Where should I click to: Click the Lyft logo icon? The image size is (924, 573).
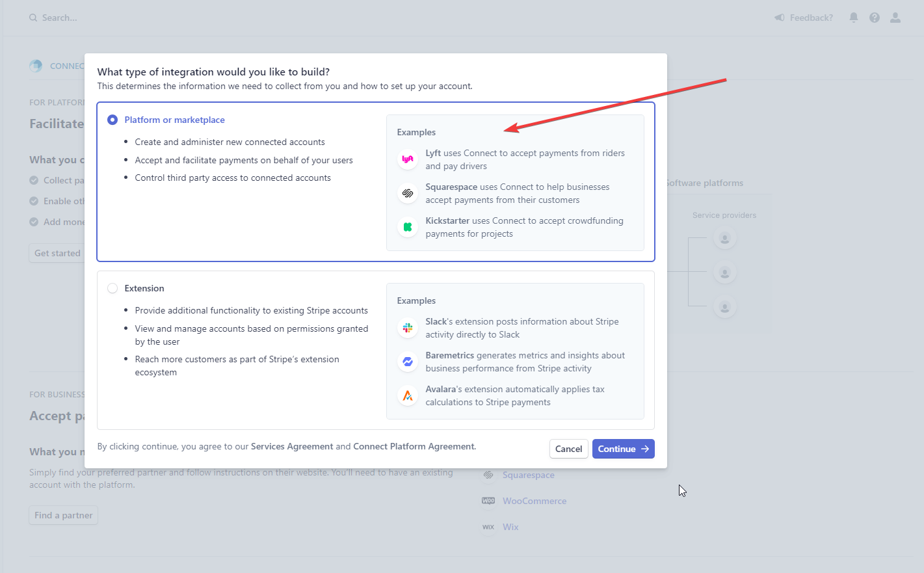pos(408,159)
